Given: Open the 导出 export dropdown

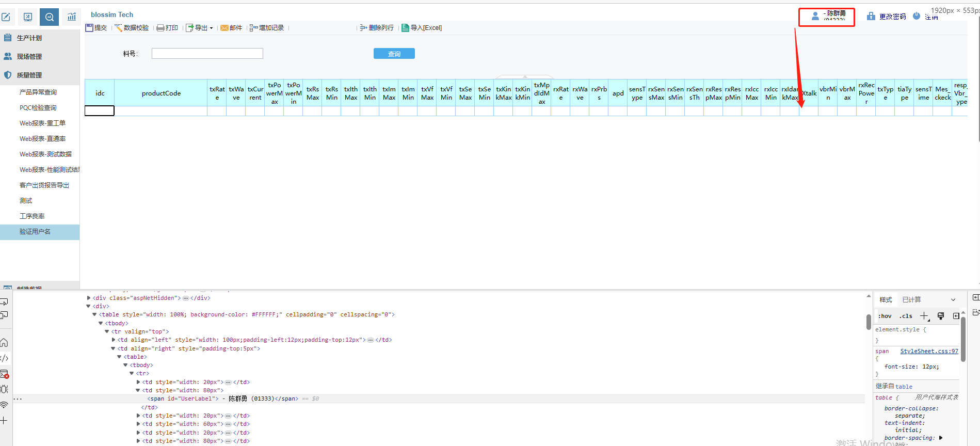Looking at the screenshot, I should click(x=200, y=28).
